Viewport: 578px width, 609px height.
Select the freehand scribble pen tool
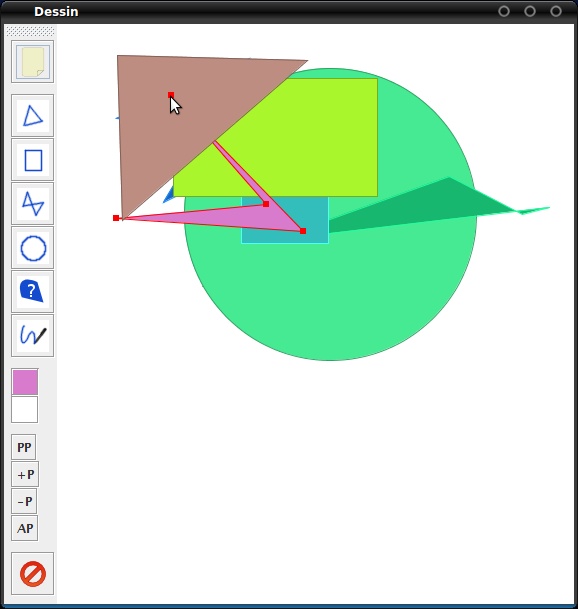[x=33, y=336]
